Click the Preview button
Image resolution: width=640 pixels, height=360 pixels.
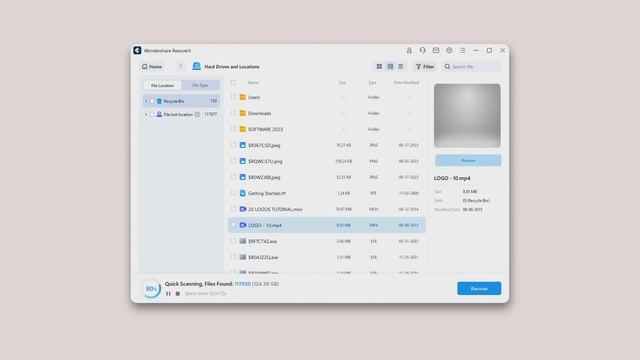pyautogui.click(x=468, y=160)
